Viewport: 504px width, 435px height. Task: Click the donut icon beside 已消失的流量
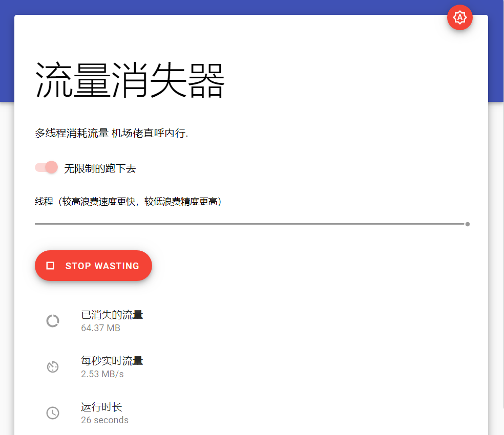(x=53, y=321)
